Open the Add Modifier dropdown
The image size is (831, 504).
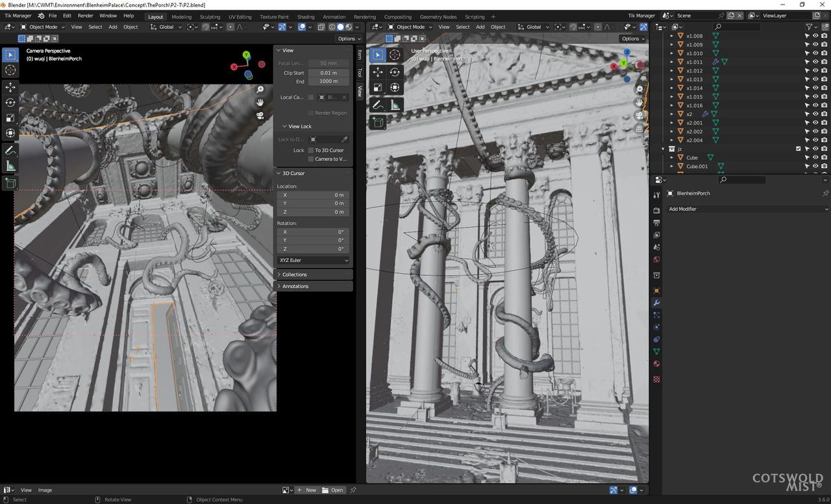pos(748,209)
